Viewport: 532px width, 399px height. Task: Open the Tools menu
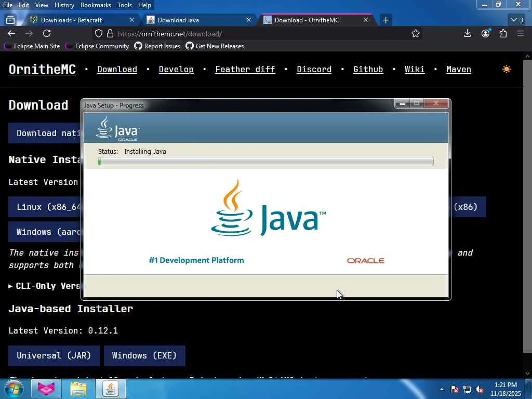point(125,5)
